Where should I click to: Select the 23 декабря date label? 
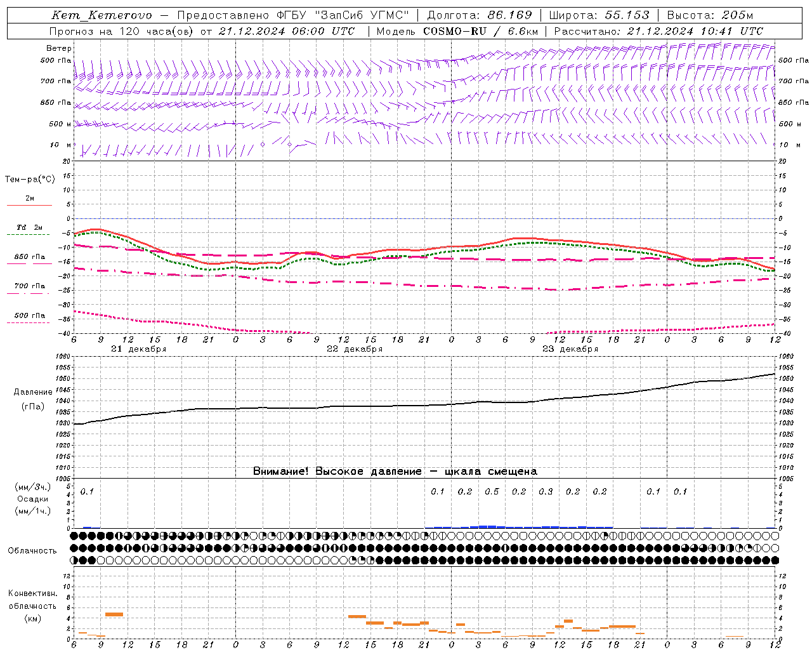pyautogui.click(x=570, y=349)
